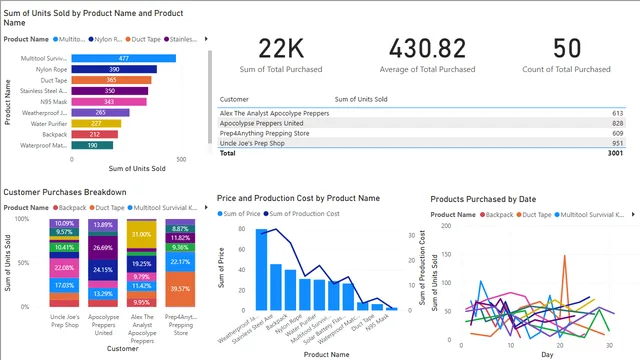Select Prep4Anything Prepping Store table row
This screenshot has height=360, width=640.
pyautogui.click(x=421, y=133)
